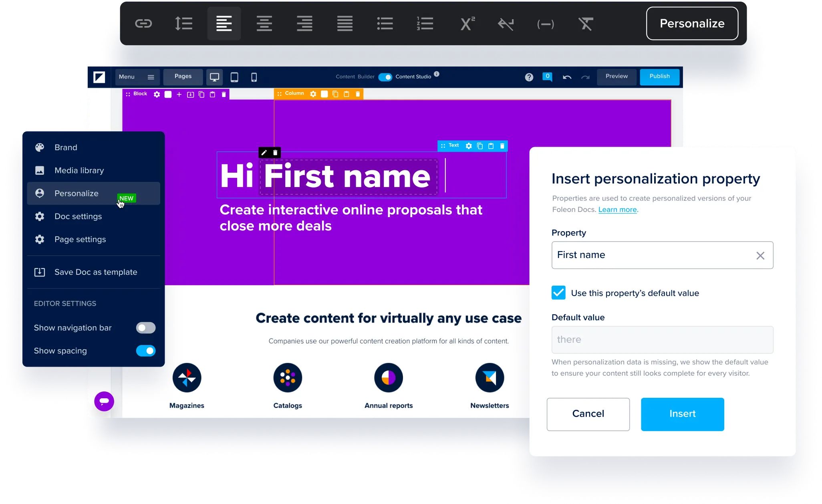Clear the First name property field
Viewport: 822px width, 504px height.
(x=760, y=255)
